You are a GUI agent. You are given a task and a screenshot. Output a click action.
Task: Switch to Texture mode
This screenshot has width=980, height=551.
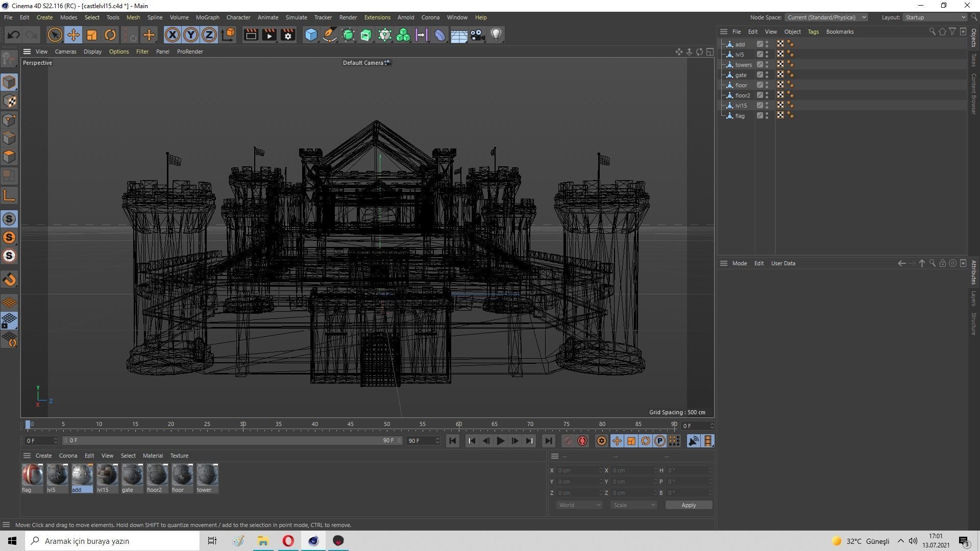click(9, 101)
